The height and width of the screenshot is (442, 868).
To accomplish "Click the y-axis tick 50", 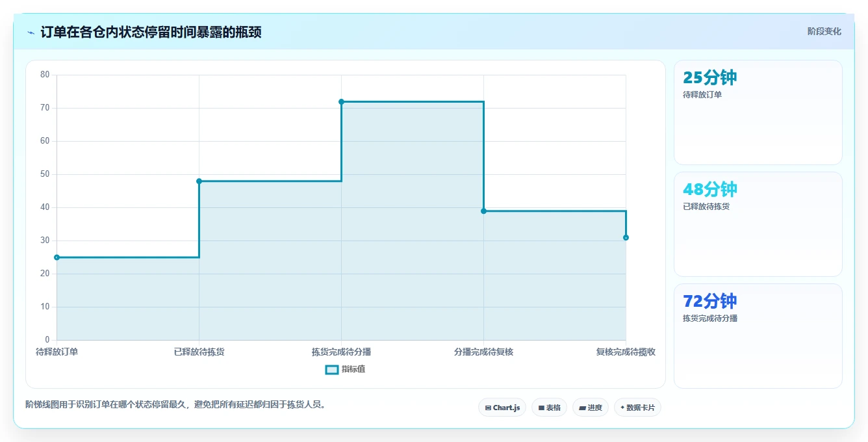I will click(45, 174).
